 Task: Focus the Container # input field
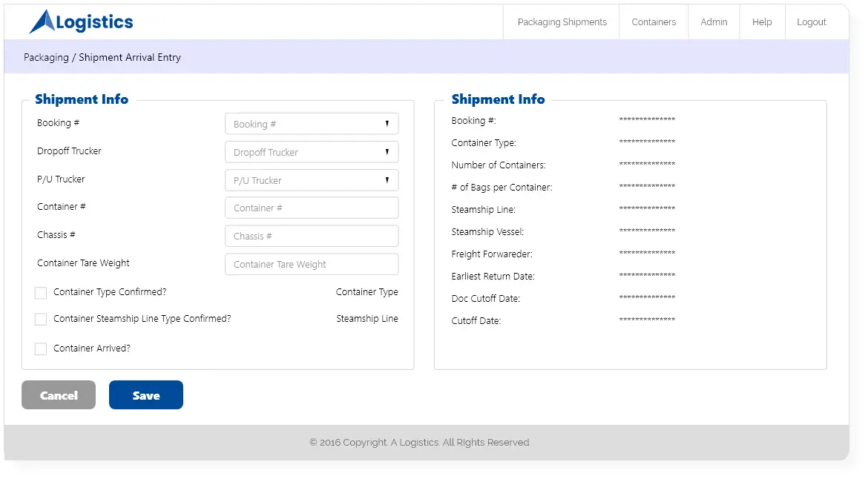[312, 208]
